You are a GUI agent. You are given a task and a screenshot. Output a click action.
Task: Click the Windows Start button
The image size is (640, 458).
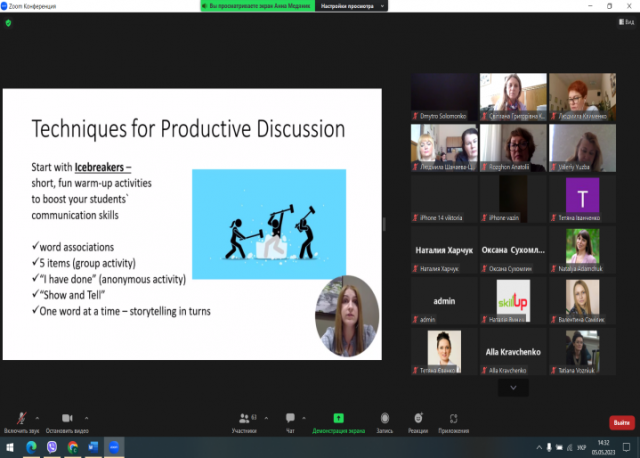pyautogui.click(x=8, y=446)
